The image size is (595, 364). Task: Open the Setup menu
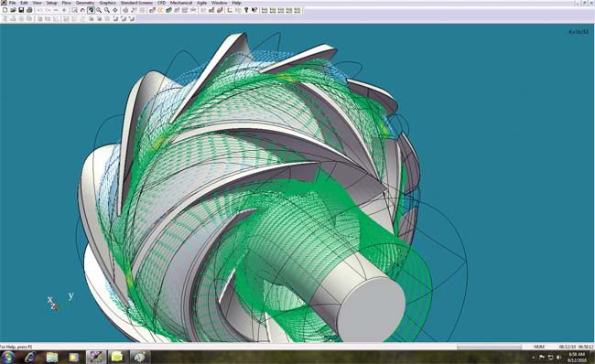51,3
